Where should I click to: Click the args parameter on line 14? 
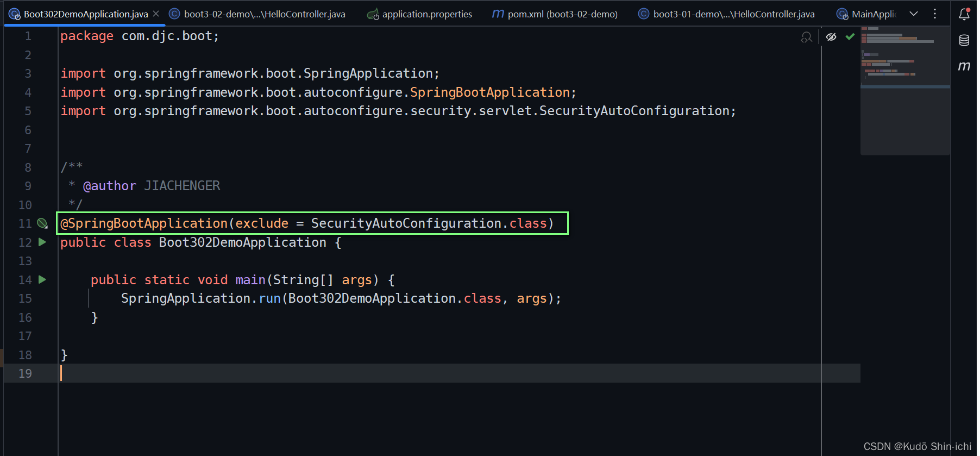click(357, 280)
